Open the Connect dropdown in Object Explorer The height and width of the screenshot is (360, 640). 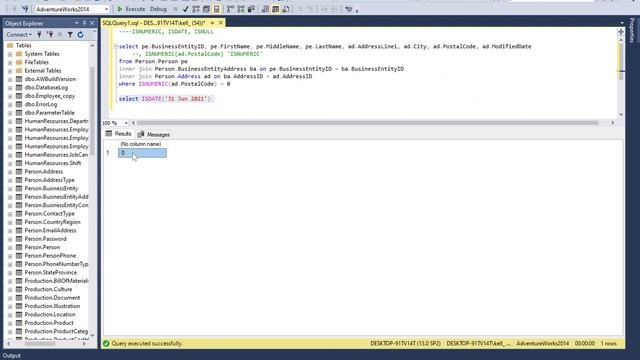point(19,35)
